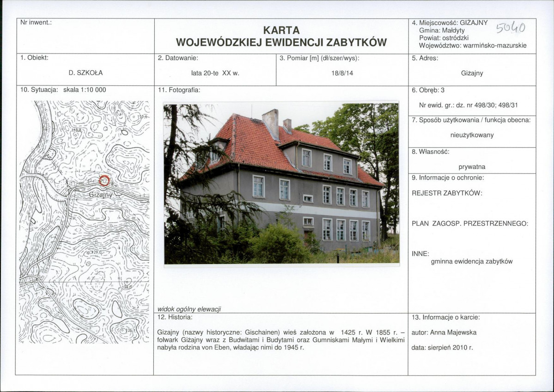Select the caption 'widok ogólny elewacji'
The image size is (554, 392).
(189, 309)
